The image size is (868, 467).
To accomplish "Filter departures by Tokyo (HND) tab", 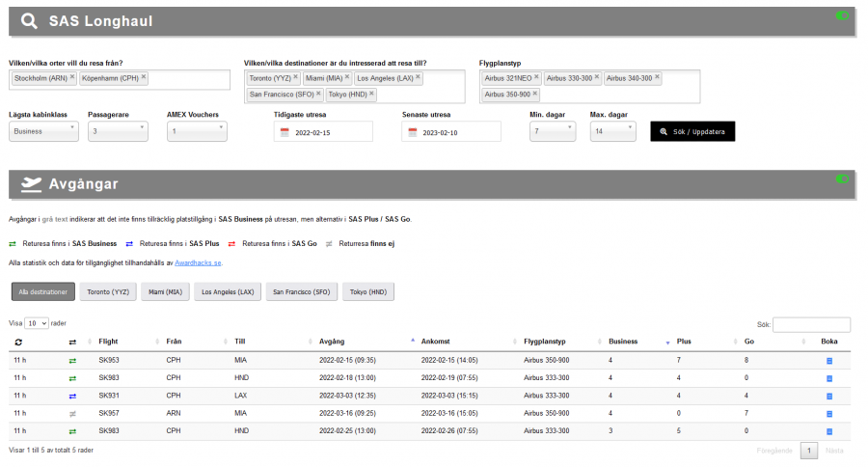I will pos(368,291).
